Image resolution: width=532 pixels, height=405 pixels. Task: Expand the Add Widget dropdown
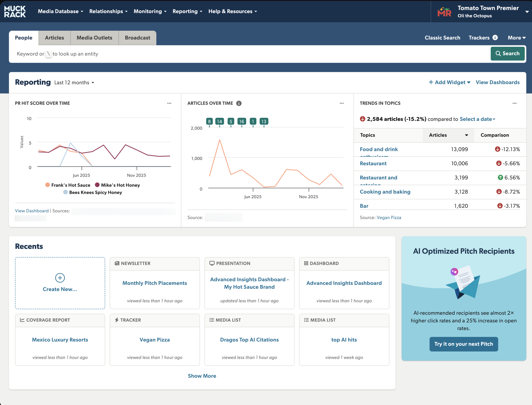[449, 82]
